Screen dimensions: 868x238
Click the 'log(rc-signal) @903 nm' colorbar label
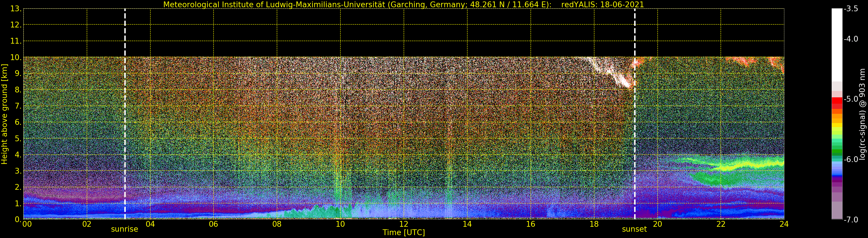863,114
